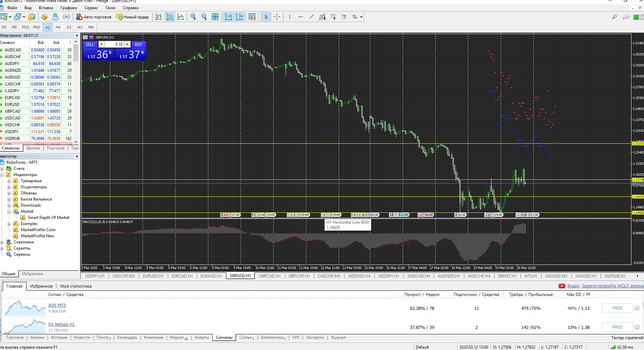Open the ADS MT5 signal link
Viewport: 644px width, 350px height.
pos(57,305)
